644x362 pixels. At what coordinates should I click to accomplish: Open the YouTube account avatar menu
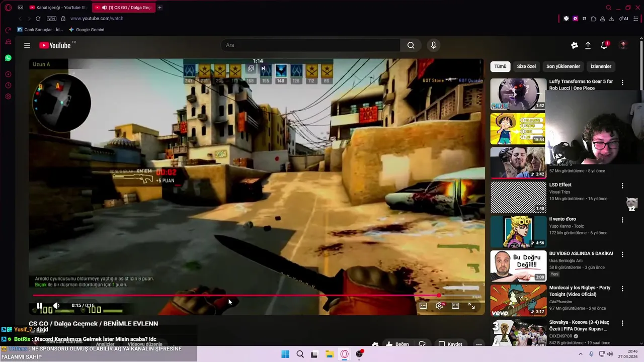coord(623,45)
